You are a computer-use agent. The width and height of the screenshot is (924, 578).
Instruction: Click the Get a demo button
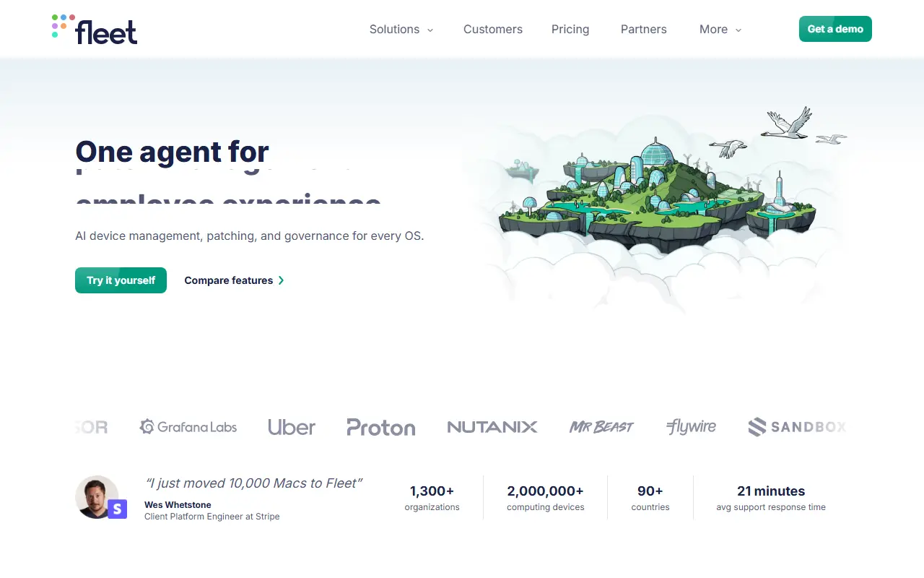coord(835,29)
